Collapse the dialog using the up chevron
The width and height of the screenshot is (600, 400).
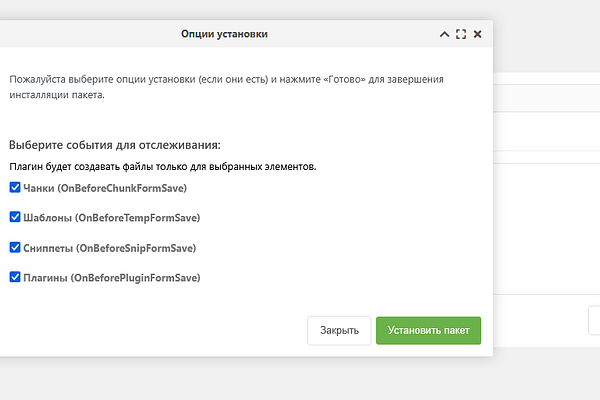click(x=444, y=34)
